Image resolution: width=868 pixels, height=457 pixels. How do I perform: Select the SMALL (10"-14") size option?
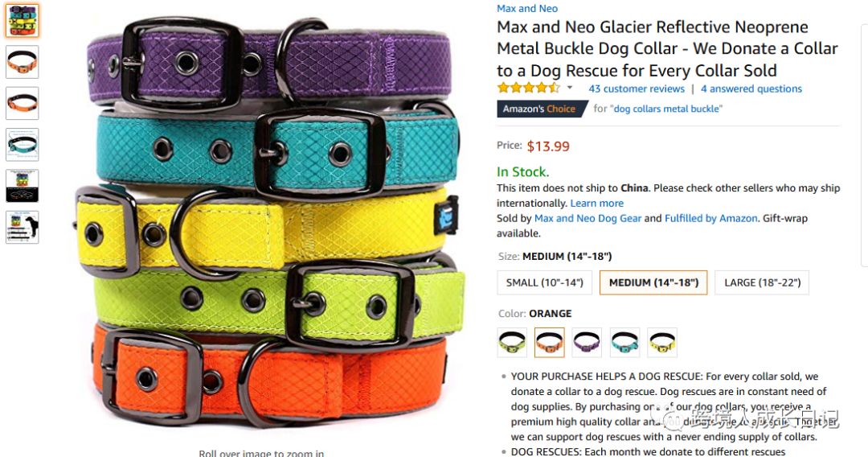pos(545,282)
